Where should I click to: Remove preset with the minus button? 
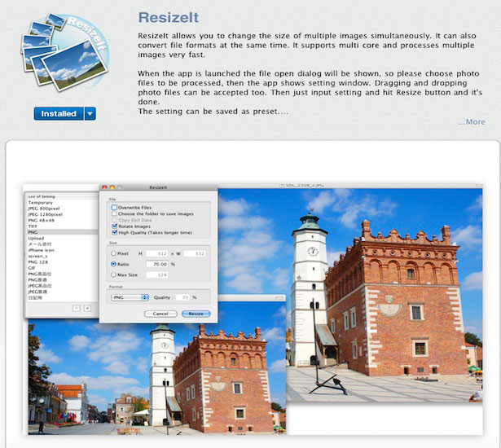77,308
